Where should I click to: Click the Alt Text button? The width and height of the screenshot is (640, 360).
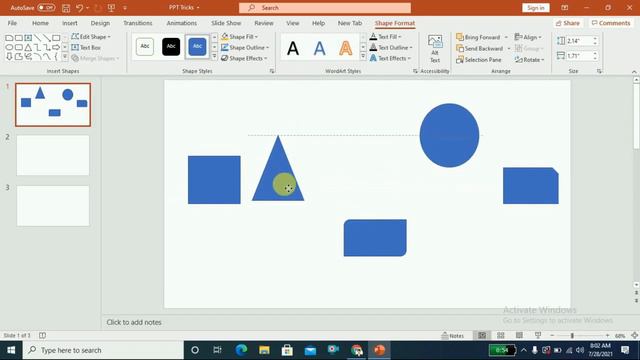[435, 49]
